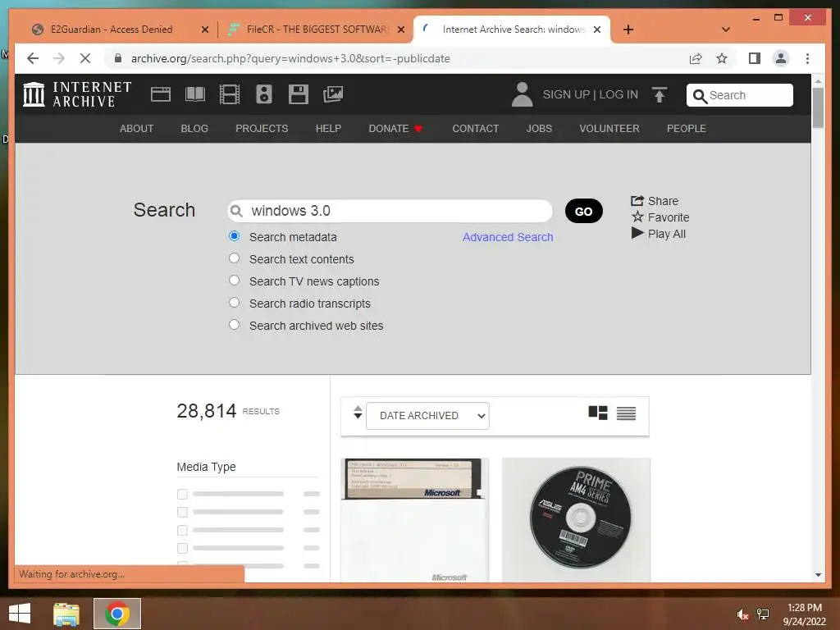Click the windows 3.0 search field
The height and width of the screenshot is (630, 840).
click(x=390, y=211)
